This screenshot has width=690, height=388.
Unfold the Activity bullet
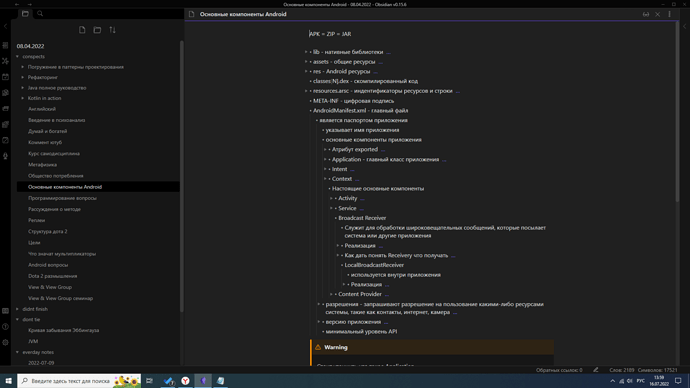coord(331,198)
